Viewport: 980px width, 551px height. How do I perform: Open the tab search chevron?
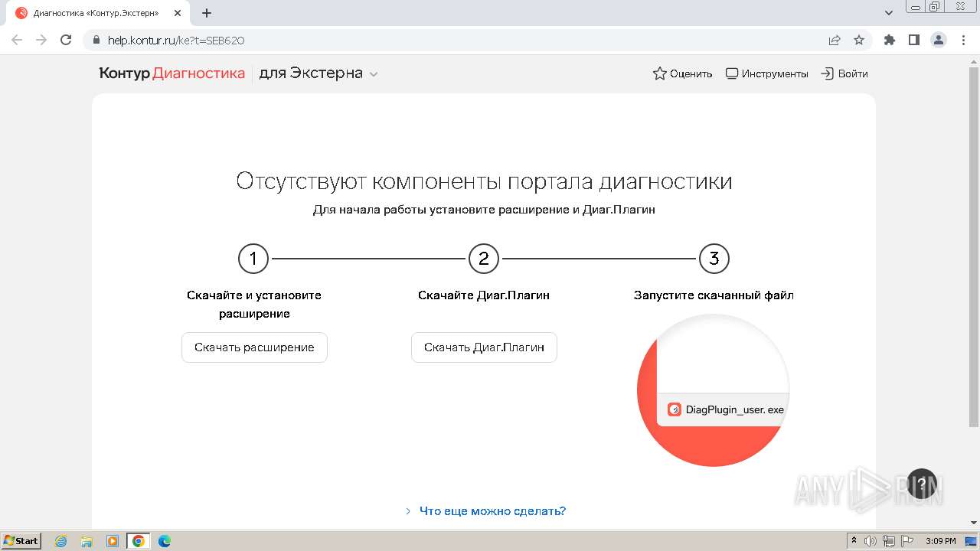889,13
